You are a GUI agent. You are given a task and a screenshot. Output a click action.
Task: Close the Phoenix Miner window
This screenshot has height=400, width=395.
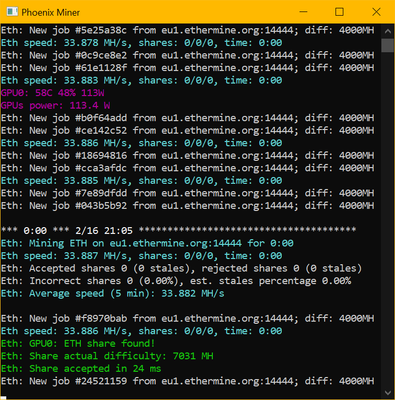coord(376,12)
